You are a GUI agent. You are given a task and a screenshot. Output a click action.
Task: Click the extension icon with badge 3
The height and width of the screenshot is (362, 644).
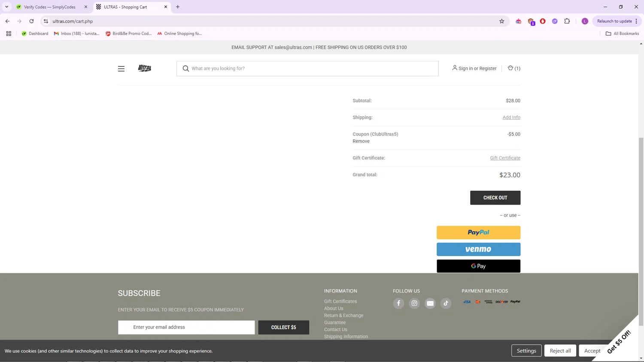[x=531, y=21]
